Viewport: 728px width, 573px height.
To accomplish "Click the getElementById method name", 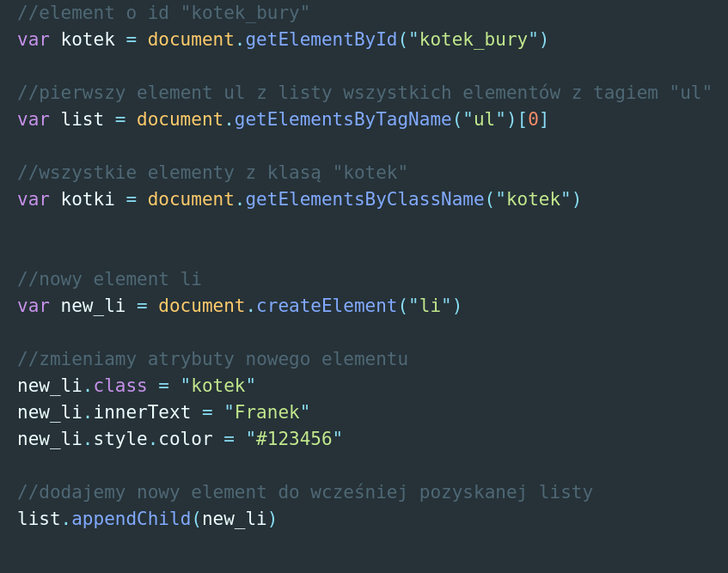I will [x=321, y=40].
